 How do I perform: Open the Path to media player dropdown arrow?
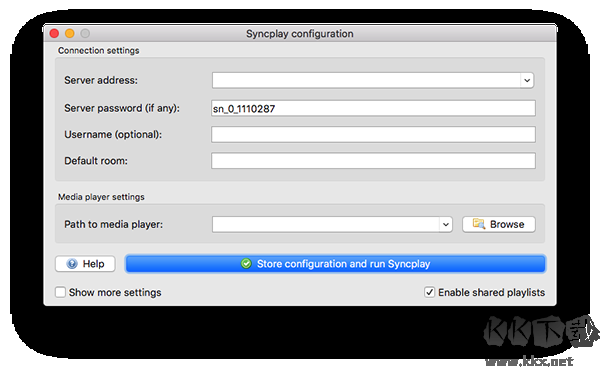pos(445,225)
